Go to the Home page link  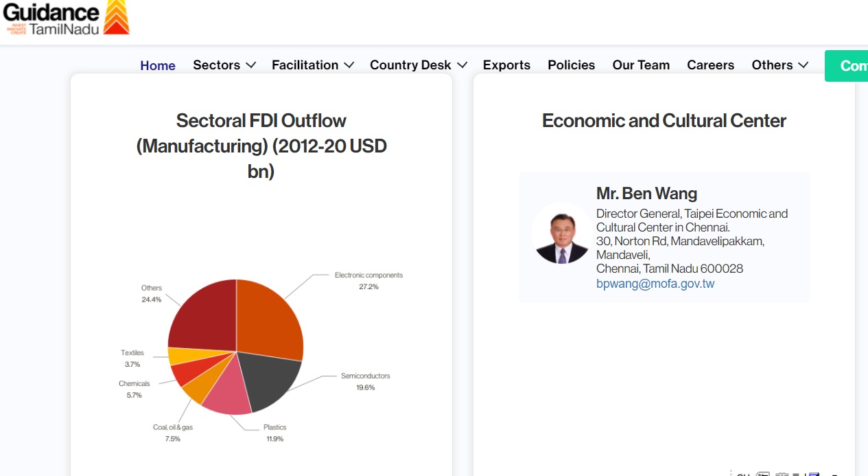(158, 65)
